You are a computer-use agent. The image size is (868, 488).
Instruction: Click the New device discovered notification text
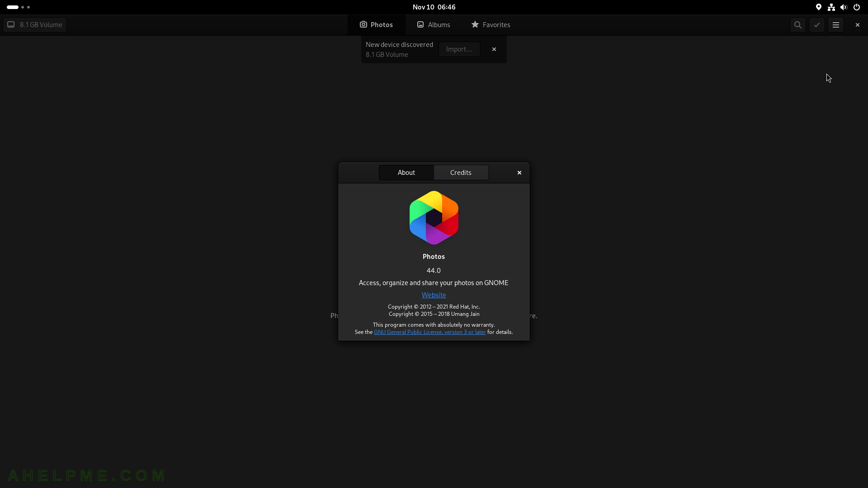pos(399,45)
